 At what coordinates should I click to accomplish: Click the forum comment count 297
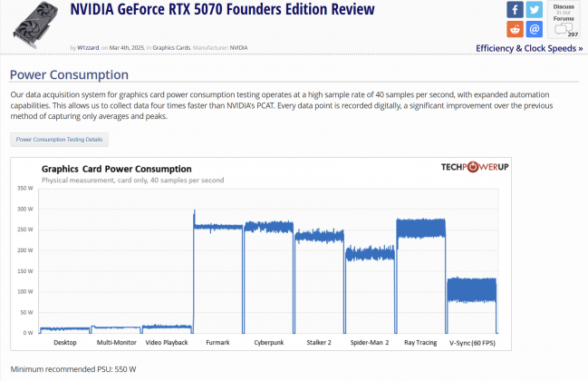click(573, 34)
